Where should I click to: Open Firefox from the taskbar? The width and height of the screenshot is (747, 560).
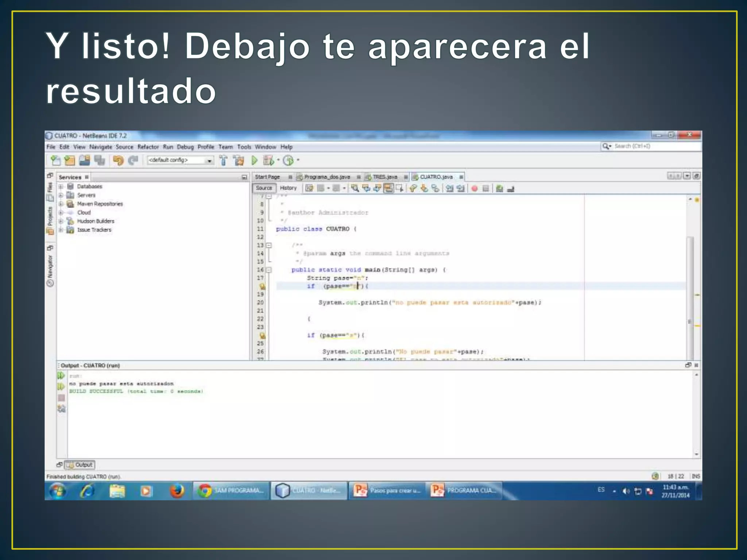point(177,491)
